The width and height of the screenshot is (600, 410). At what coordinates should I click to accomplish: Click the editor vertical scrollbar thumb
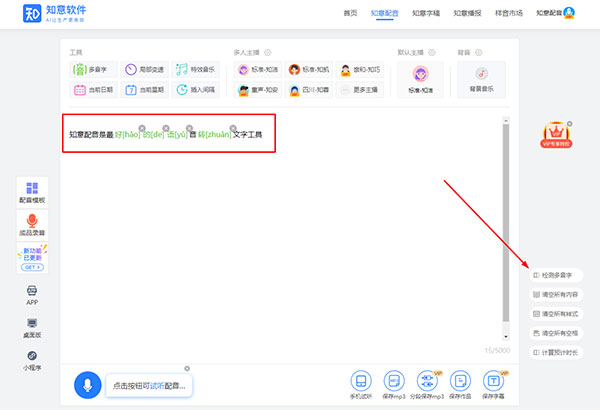pos(506,222)
